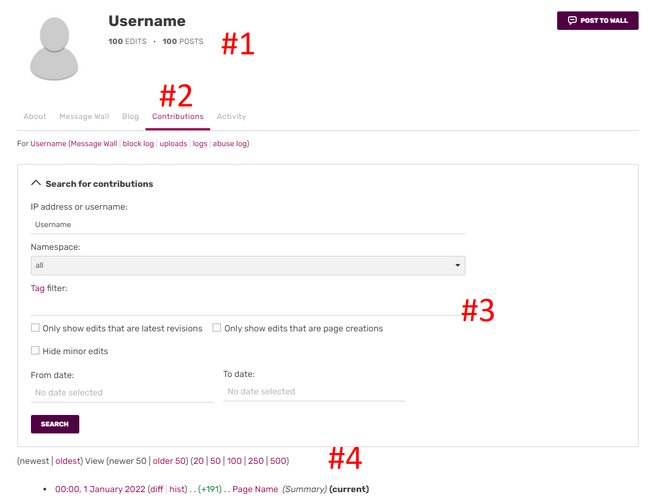The width and height of the screenshot is (650, 497).
Task: Click the Username link after 'For'
Action: point(48,143)
